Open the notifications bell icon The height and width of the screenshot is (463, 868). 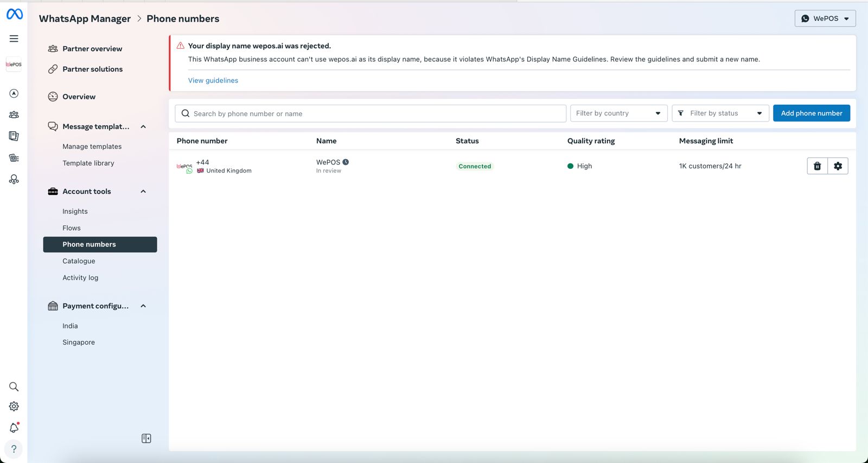coord(14,428)
